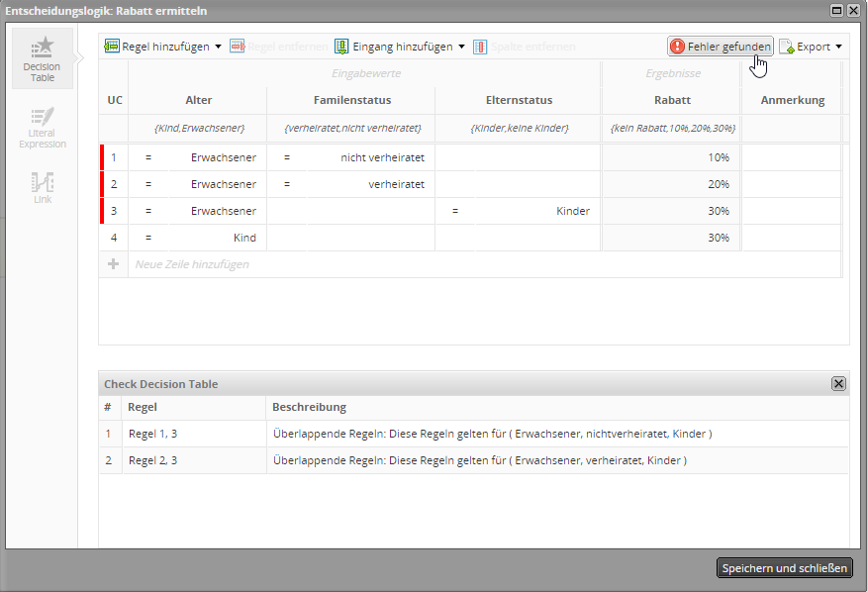Click verheiratet cell in rule 2

tap(371, 184)
